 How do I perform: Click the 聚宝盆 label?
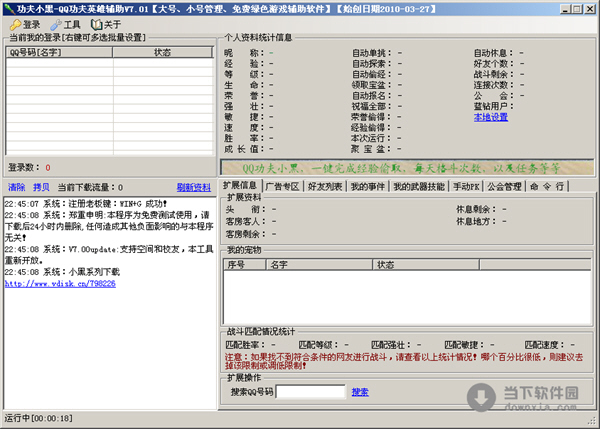[x=371, y=149]
